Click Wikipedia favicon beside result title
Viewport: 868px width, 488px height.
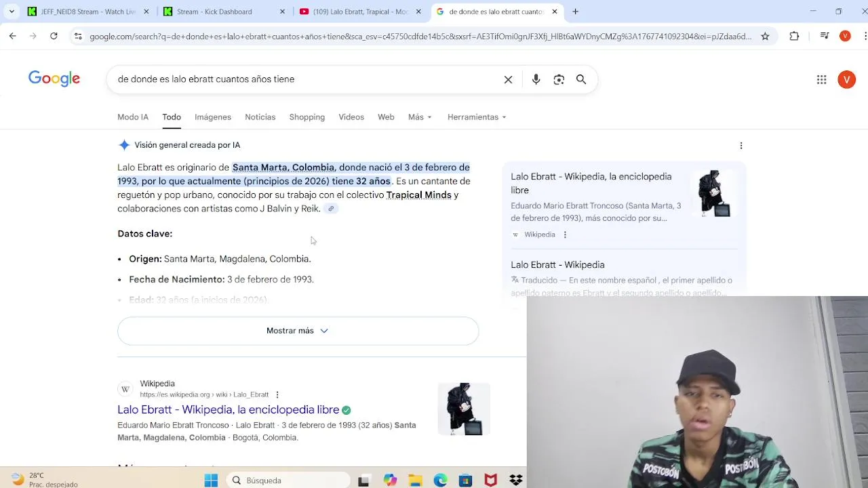[x=125, y=389]
